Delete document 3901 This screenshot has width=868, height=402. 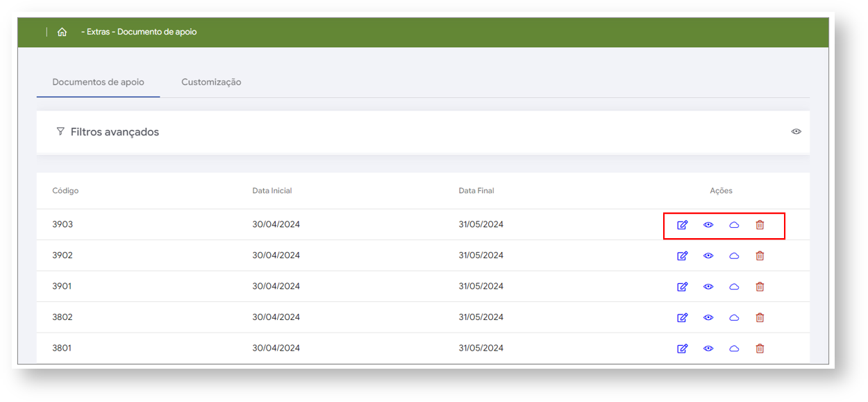pyautogui.click(x=760, y=287)
